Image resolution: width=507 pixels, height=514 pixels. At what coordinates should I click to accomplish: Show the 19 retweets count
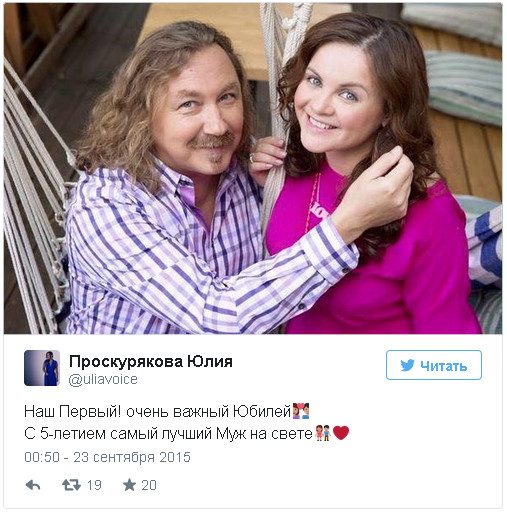(x=94, y=485)
